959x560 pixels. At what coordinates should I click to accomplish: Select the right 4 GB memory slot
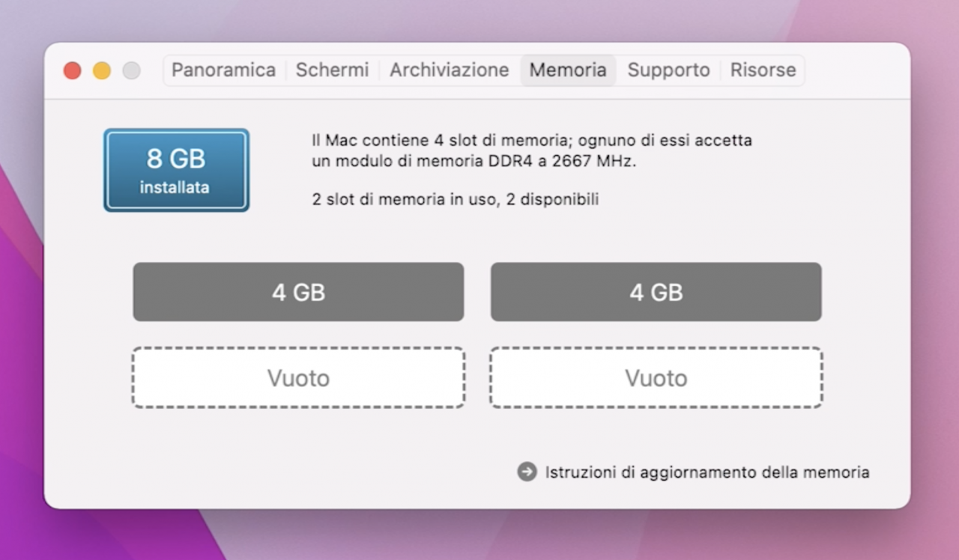click(656, 292)
